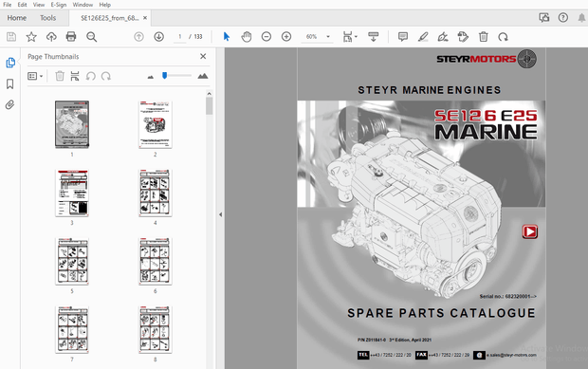Viewport: 588px width, 369px height.
Task: Click the page number input field
Action: pos(180,36)
